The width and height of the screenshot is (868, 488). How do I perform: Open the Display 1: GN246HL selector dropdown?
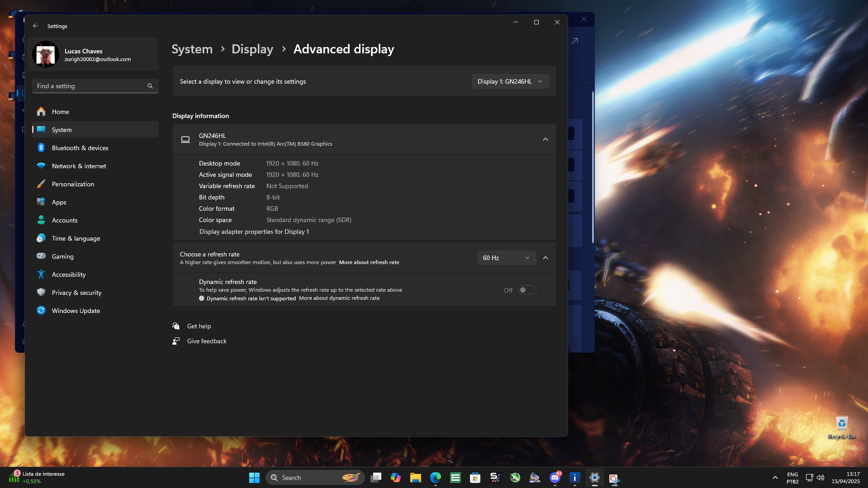[510, 81]
